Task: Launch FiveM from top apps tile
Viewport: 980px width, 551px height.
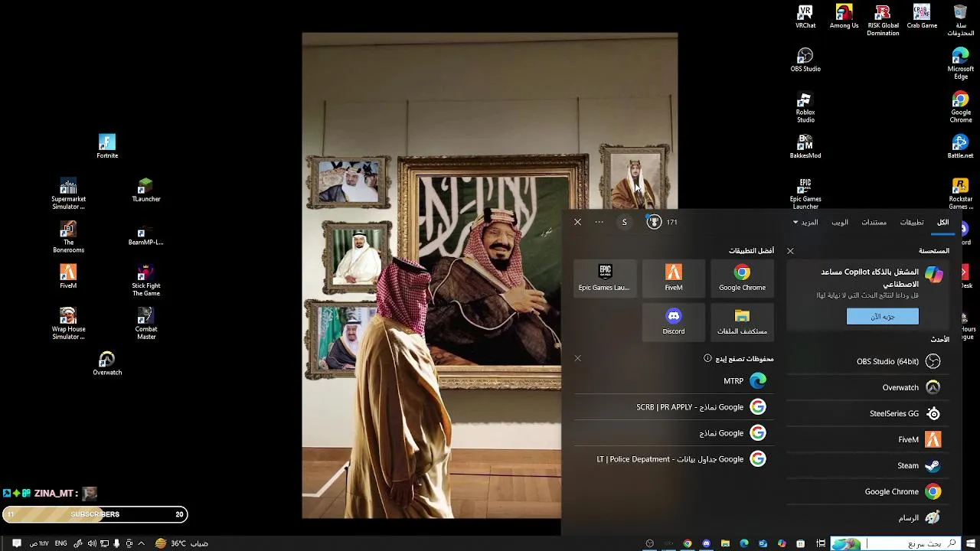Action: 674,278
